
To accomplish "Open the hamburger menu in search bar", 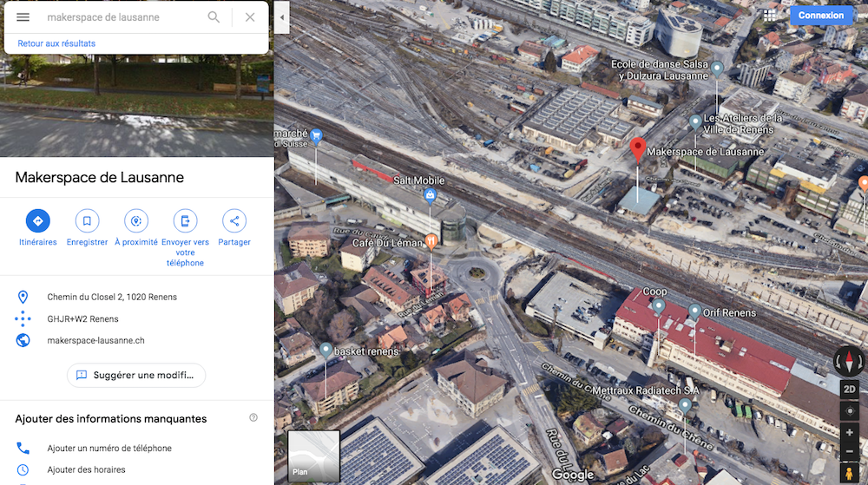I will 23,17.
